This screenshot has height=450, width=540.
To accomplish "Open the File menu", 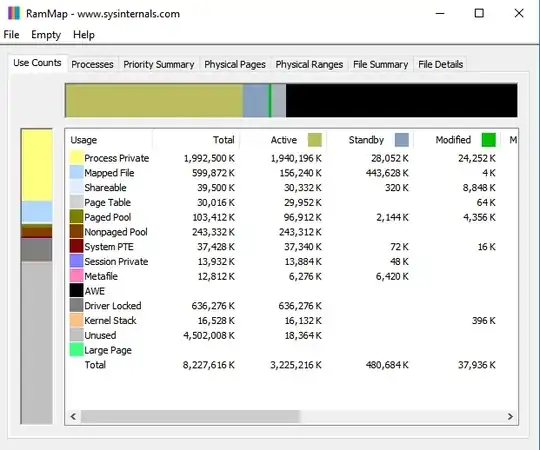I will pos(11,35).
